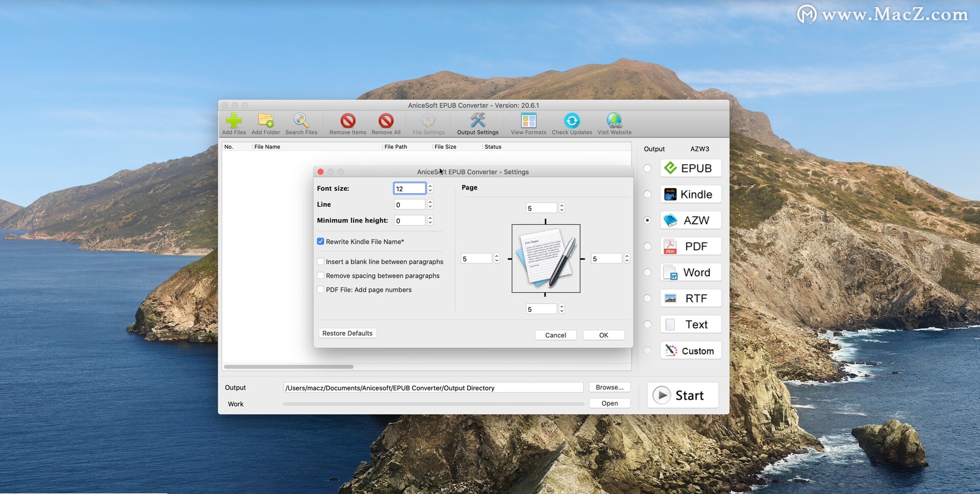This screenshot has width=980, height=494.
Task: Click the Open output folder button
Action: click(x=609, y=403)
